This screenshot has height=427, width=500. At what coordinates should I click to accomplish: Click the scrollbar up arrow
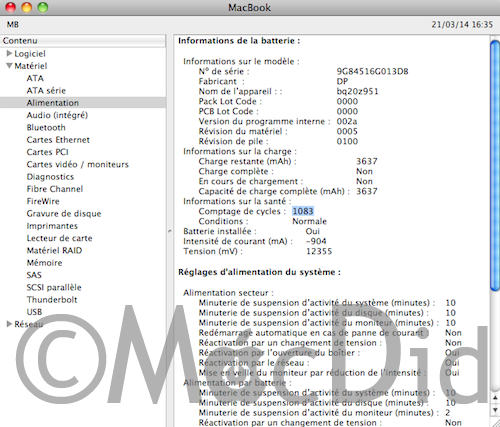[495, 398]
